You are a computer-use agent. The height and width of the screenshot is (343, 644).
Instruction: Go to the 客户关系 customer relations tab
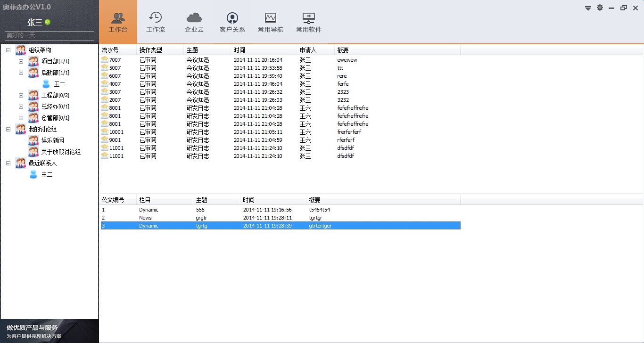click(x=232, y=22)
